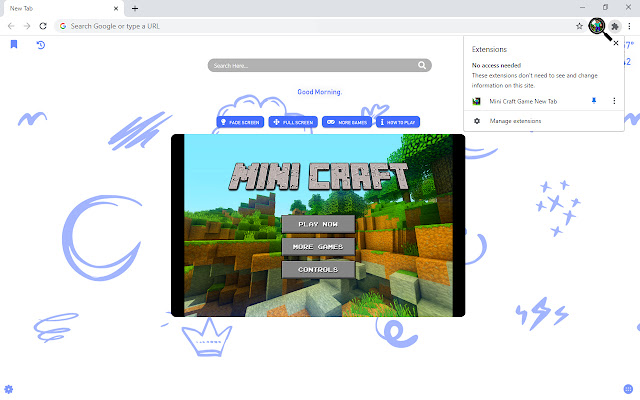Go back to the previous page
Screen dimensions: 640x400
[11, 26]
